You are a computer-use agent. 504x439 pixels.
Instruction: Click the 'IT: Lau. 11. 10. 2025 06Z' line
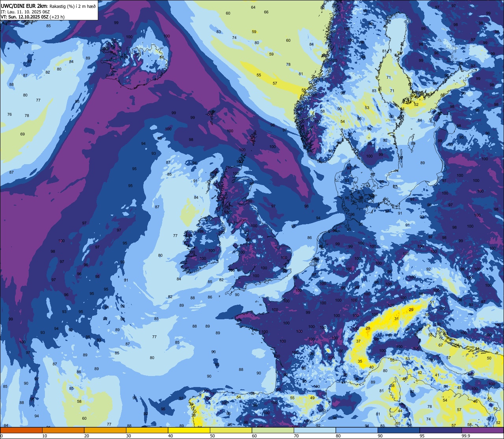pos(26,12)
